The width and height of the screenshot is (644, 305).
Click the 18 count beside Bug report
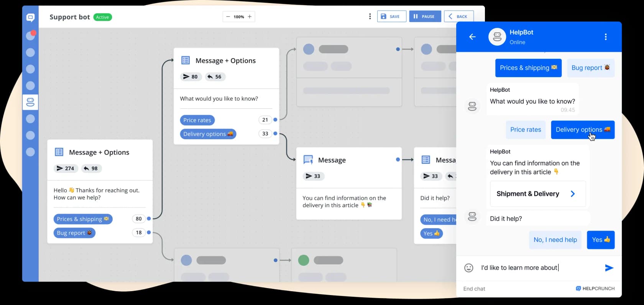139,232
